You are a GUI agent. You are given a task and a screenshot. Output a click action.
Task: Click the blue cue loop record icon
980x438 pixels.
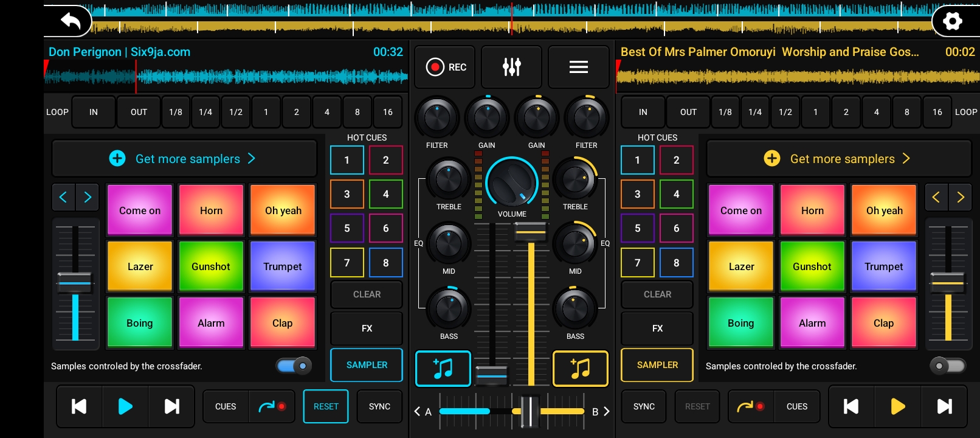[x=272, y=406]
